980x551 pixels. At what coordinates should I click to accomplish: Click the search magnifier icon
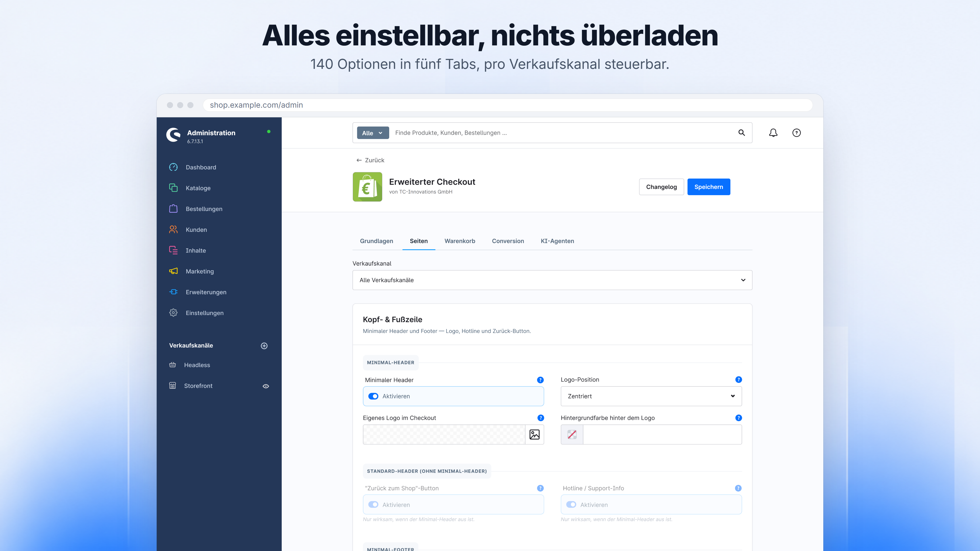[741, 133]
